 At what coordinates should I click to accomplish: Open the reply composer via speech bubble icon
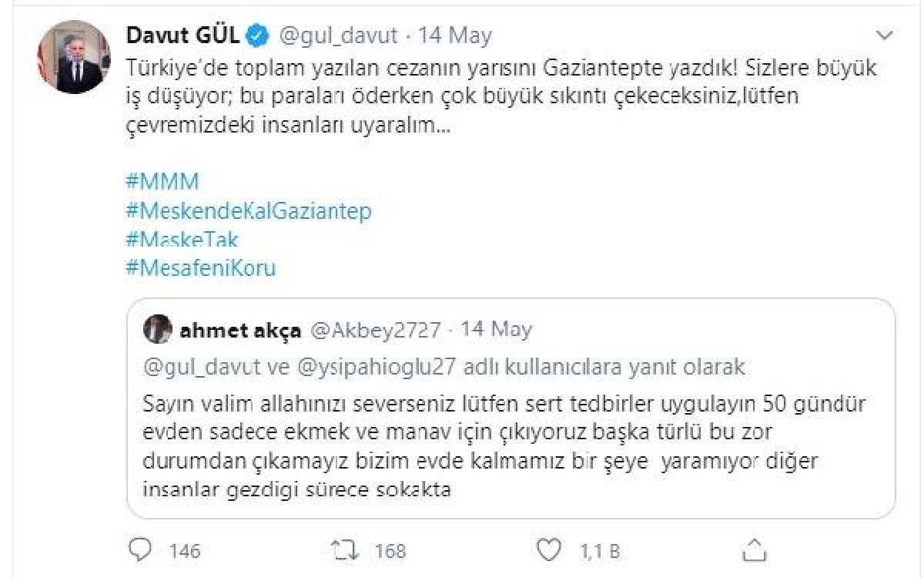coord(141,549)
